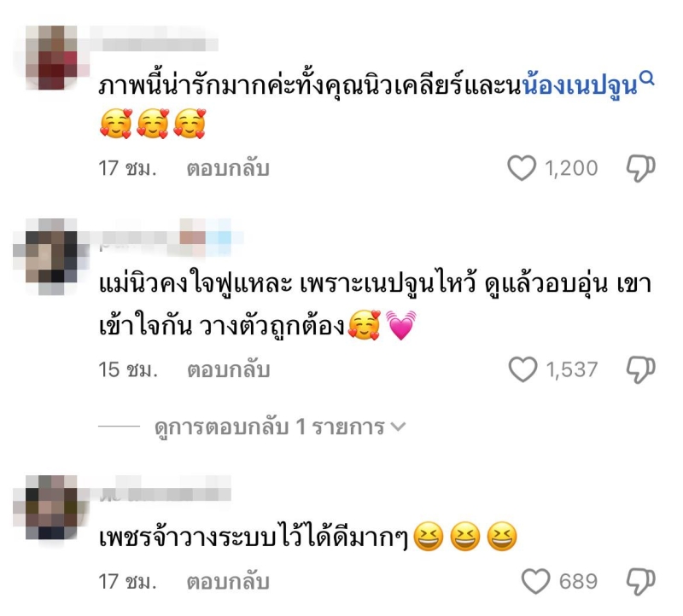683x616 pixels.
Task: Open the second commenter's avatar
Action: pyautogui.click(x=51, y=257)
